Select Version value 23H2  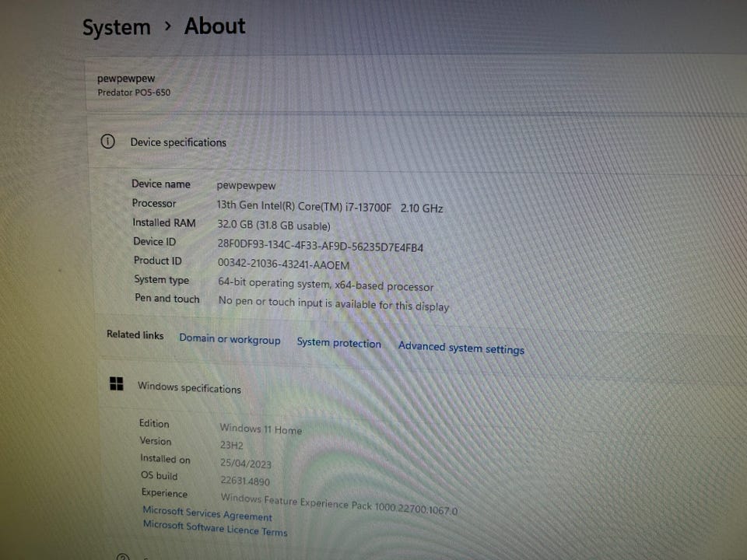pyautogui.click(x=232, y=445)
